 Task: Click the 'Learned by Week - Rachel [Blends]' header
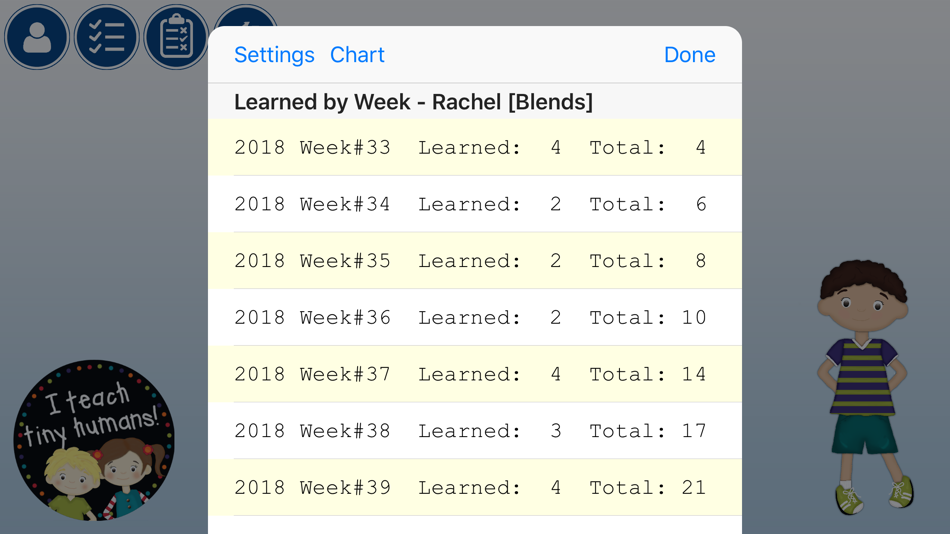click(x=413, y=102)
